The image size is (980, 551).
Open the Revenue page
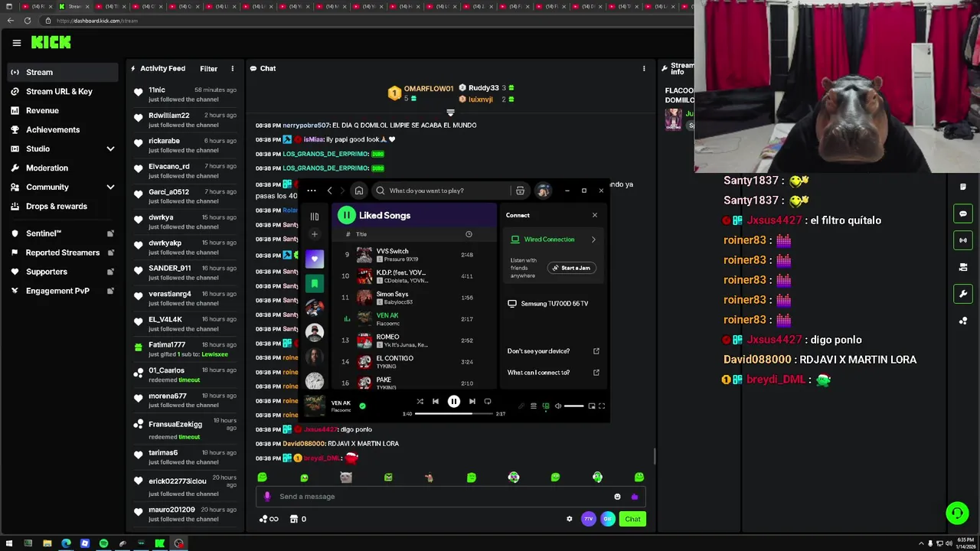tap(63, 110)
